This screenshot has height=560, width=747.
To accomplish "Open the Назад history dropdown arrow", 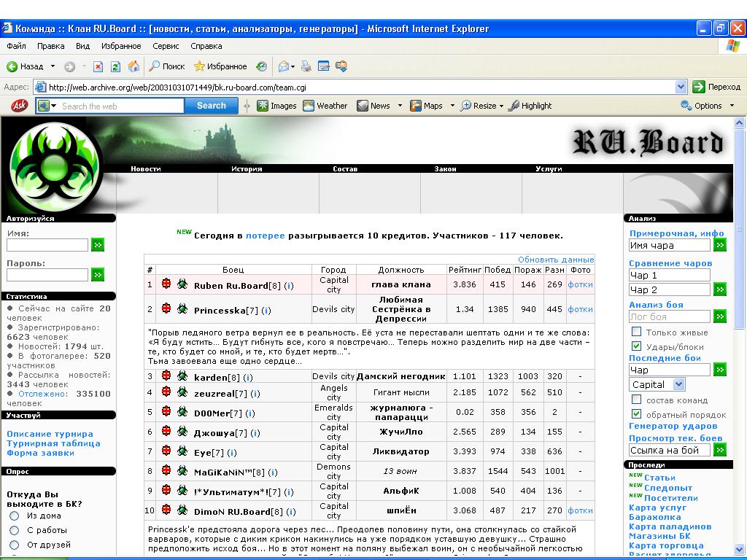I will (53, 66).
